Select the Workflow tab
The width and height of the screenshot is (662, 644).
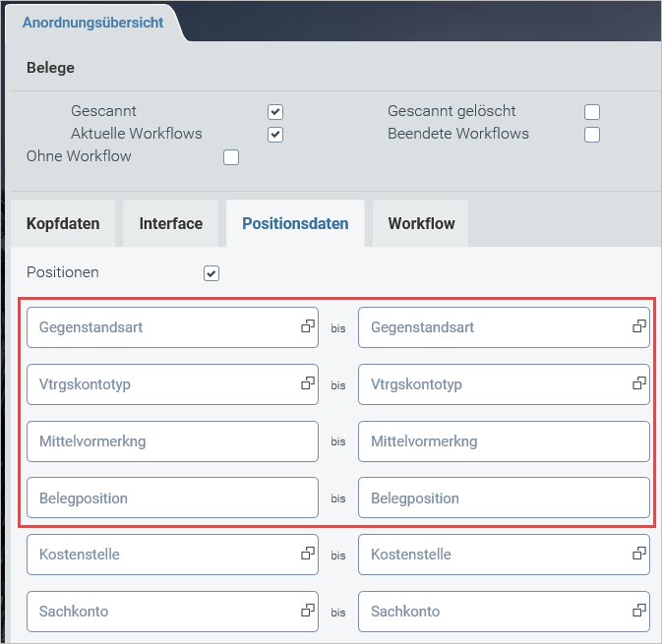(421, 223)
